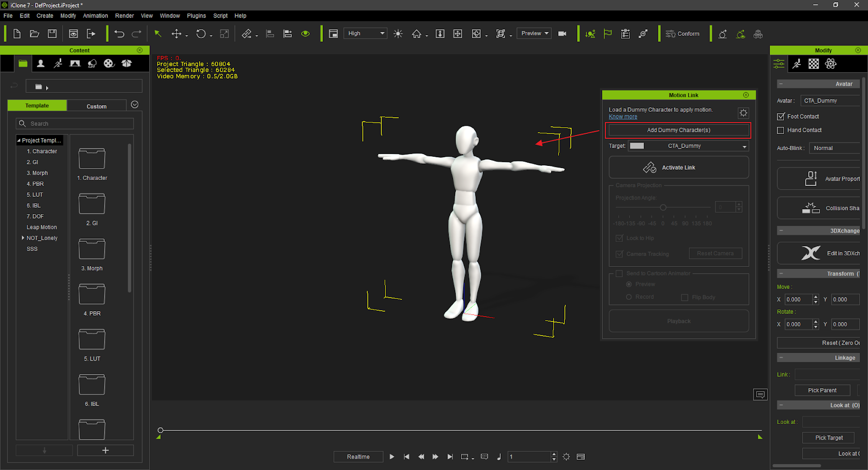Click the Pick Target button
This screenshot has height=470, width=868.
[829, 437]
